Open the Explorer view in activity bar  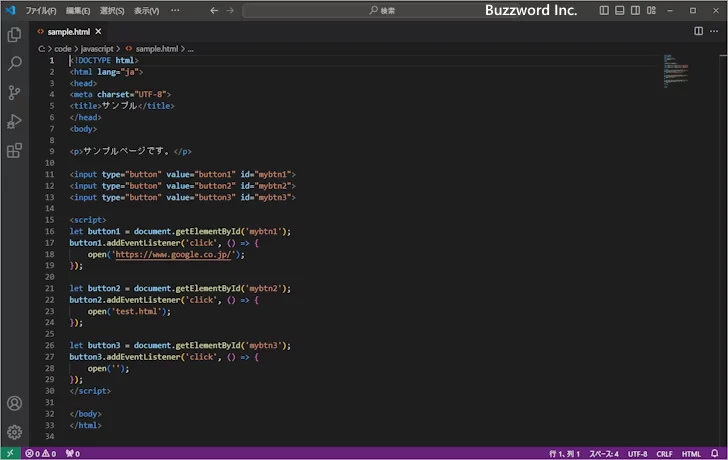pos(14,34)
